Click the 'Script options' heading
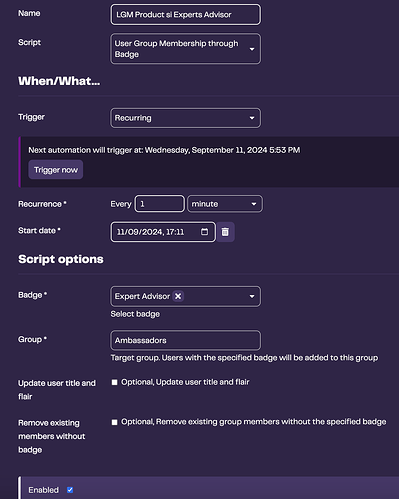Viewport: 399px width, 499px height. tap(61, 259)
